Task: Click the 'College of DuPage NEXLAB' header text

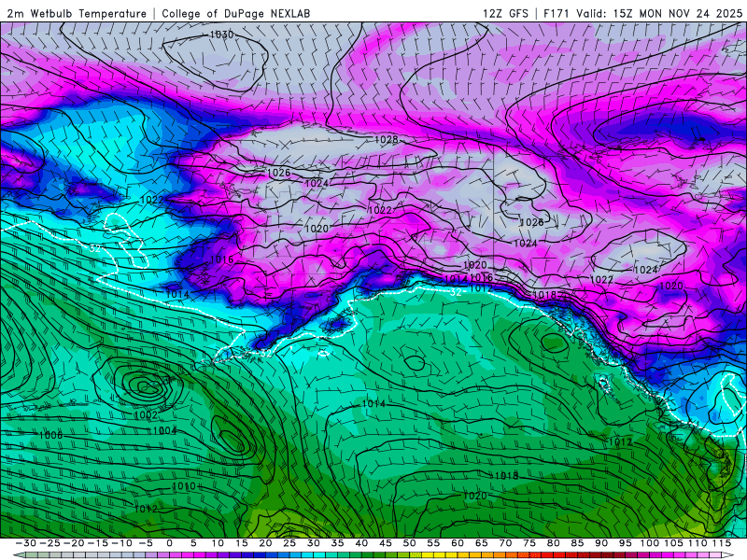Action: [236, 14]
